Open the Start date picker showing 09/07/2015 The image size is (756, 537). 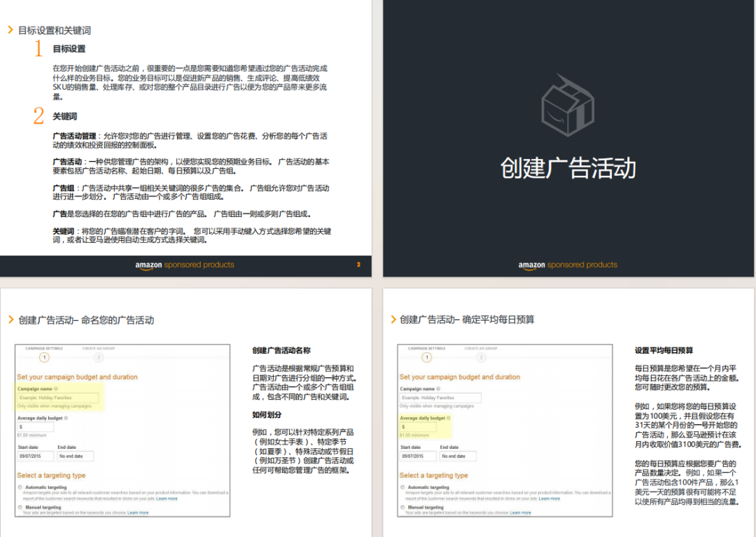[x=36, y=454]
